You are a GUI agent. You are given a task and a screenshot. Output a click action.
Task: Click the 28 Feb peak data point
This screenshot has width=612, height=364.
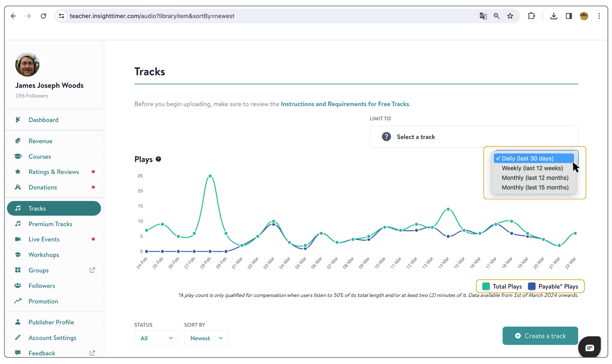coord(210,176)
